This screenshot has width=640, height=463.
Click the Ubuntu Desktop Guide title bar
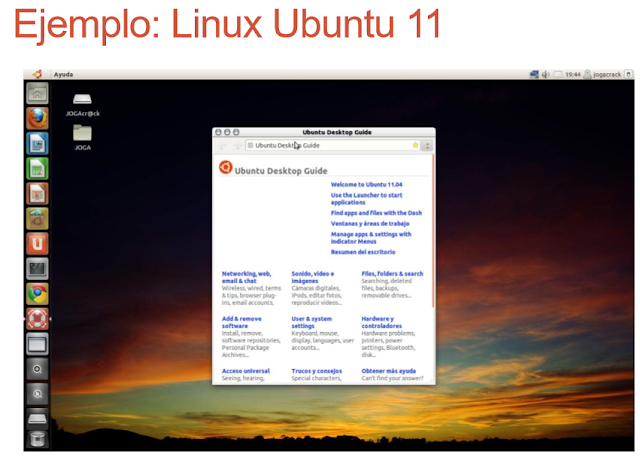pyautogui.click(x=324, y=132)
